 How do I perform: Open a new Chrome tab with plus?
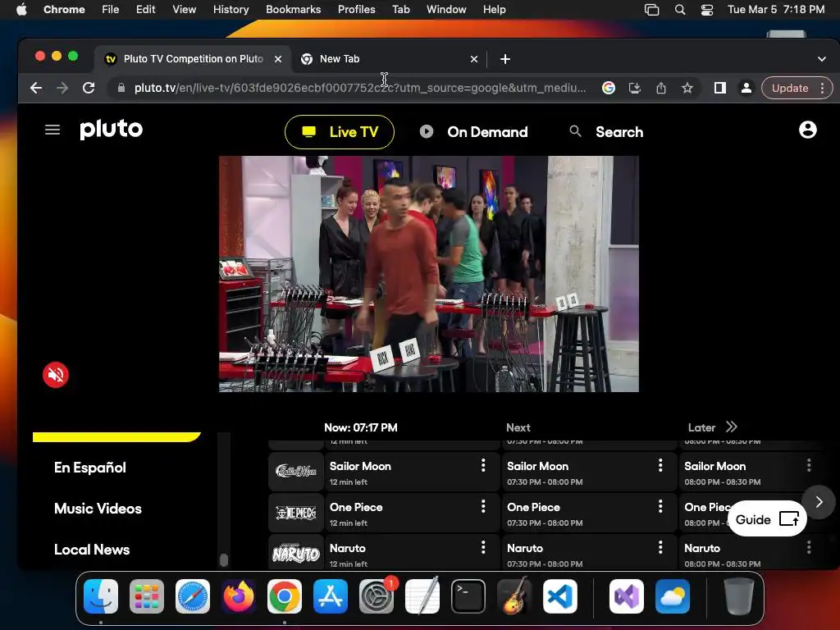[x=505, y=59]
